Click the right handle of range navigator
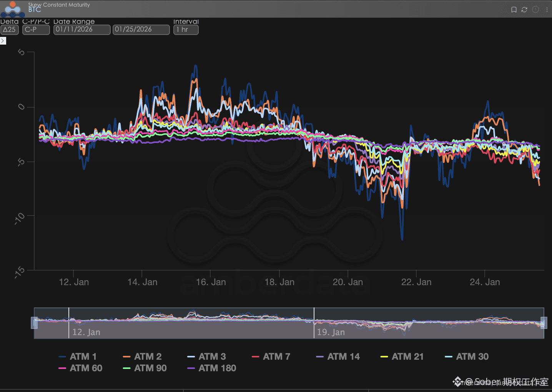The height and width of the screenshot is (392, 552). pos(544,323)
